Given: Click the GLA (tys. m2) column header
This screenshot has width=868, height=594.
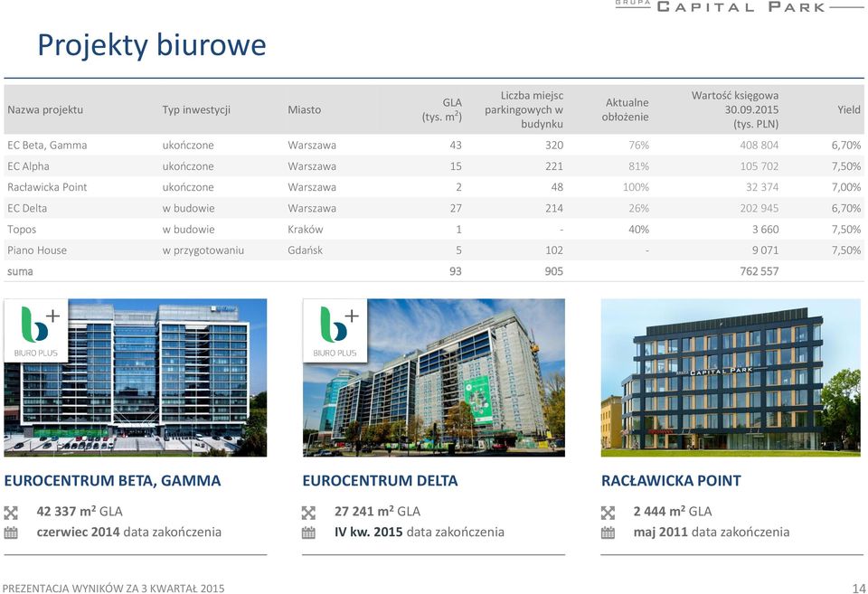Looking at the screenshot, I should click(442, 109).
